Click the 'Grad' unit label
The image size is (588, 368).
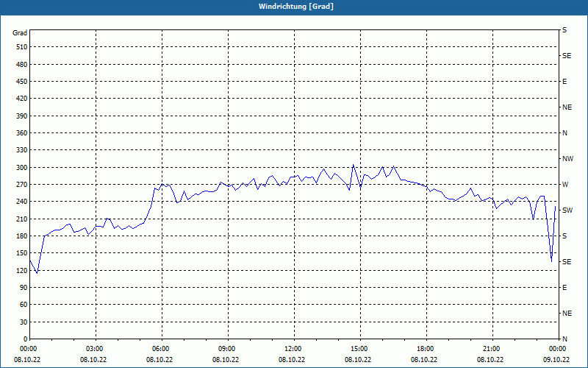pyautogui.click(x=20, y=33)
